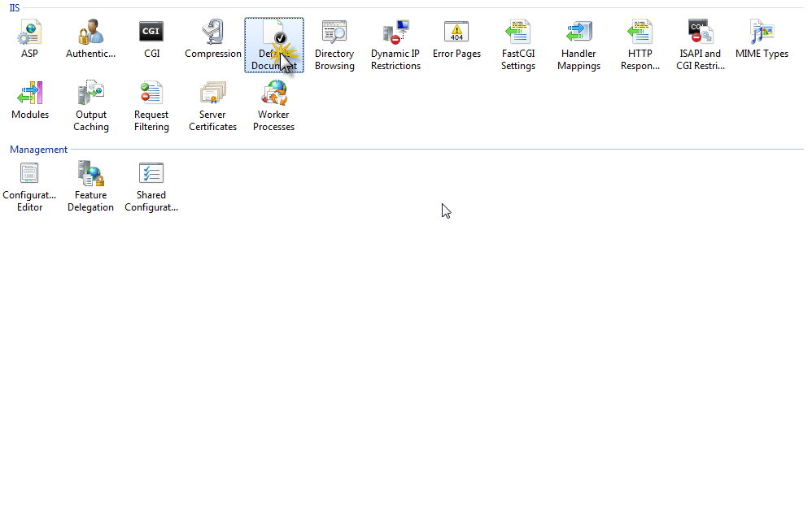
Task: Select the CGI settings icon
Action: point(151,39)
